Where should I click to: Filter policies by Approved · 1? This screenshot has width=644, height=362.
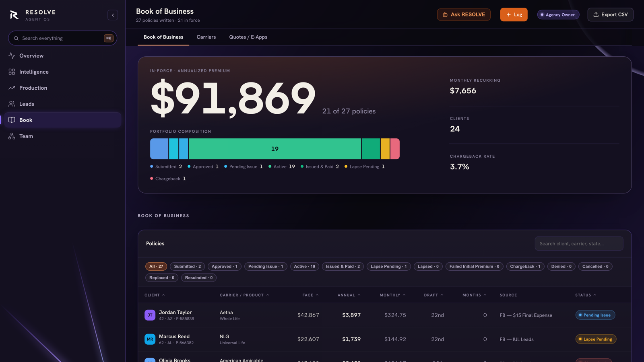tap(225, 266)
